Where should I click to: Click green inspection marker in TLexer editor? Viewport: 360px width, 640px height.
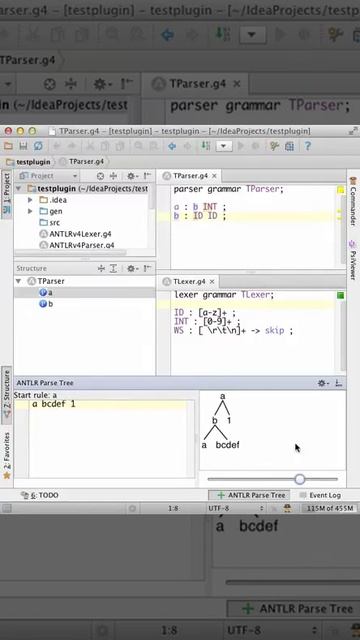click(340, 295)
